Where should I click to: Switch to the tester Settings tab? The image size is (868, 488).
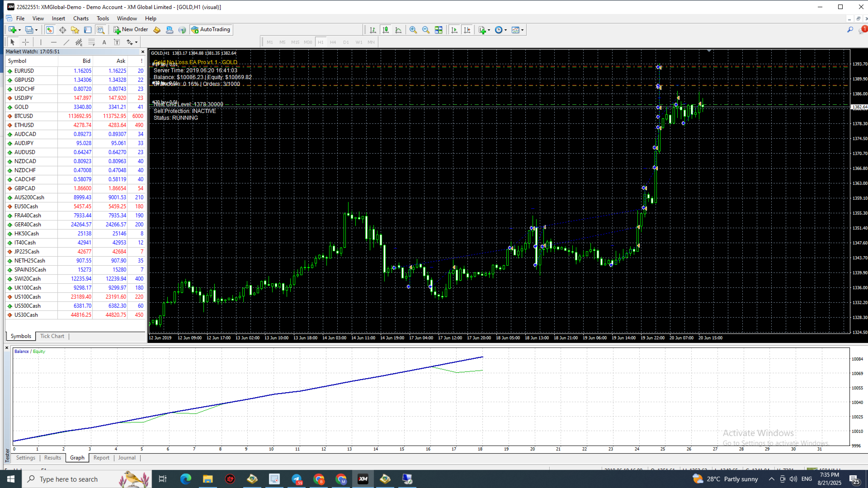coord(26,458)
